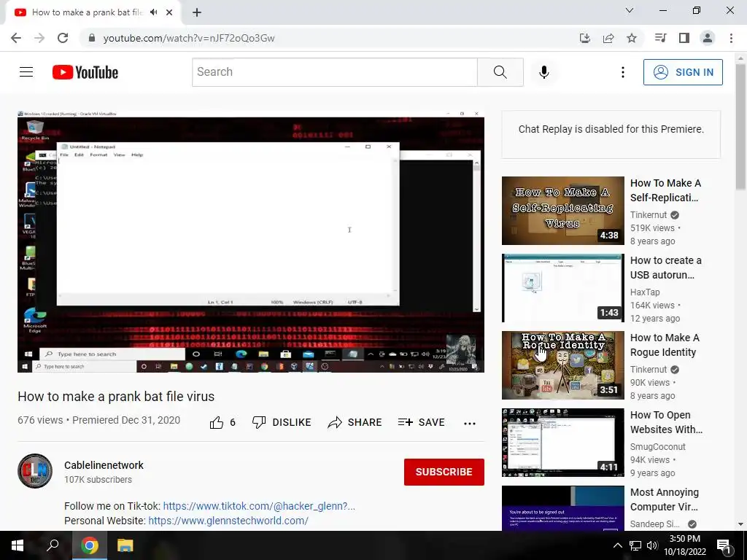Click the page vertical scrollbar thumb
Screen dimensions: 747x560
[740, 127]
